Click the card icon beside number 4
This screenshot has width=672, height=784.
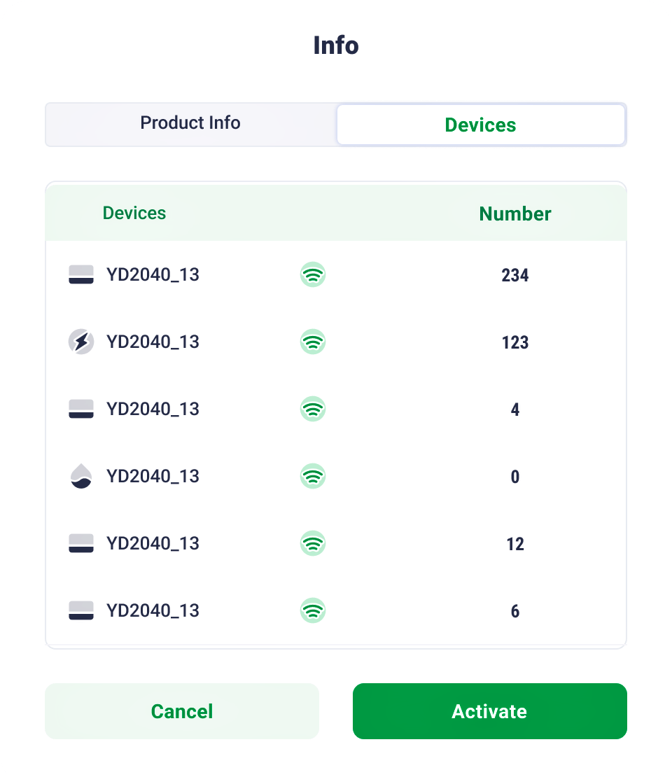tap(81, 409)
